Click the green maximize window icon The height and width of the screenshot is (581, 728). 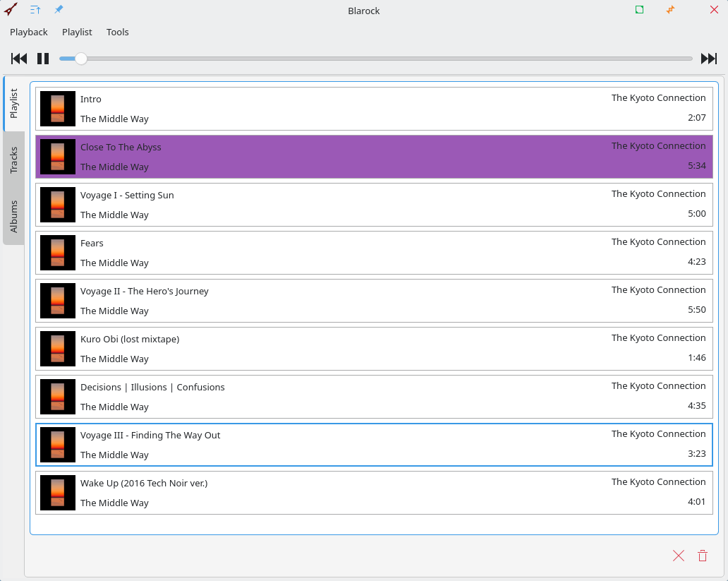639,10
